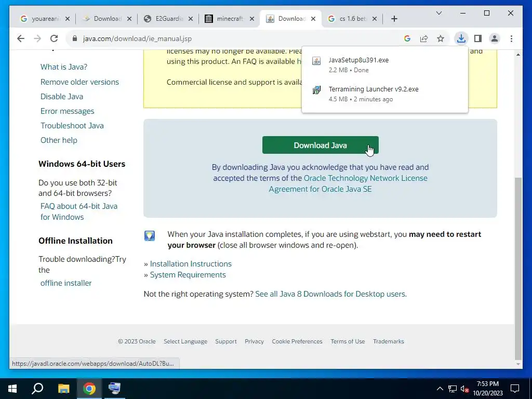
Task: Toggle the Chrome downloads icon
Action: tap(461, 38)
